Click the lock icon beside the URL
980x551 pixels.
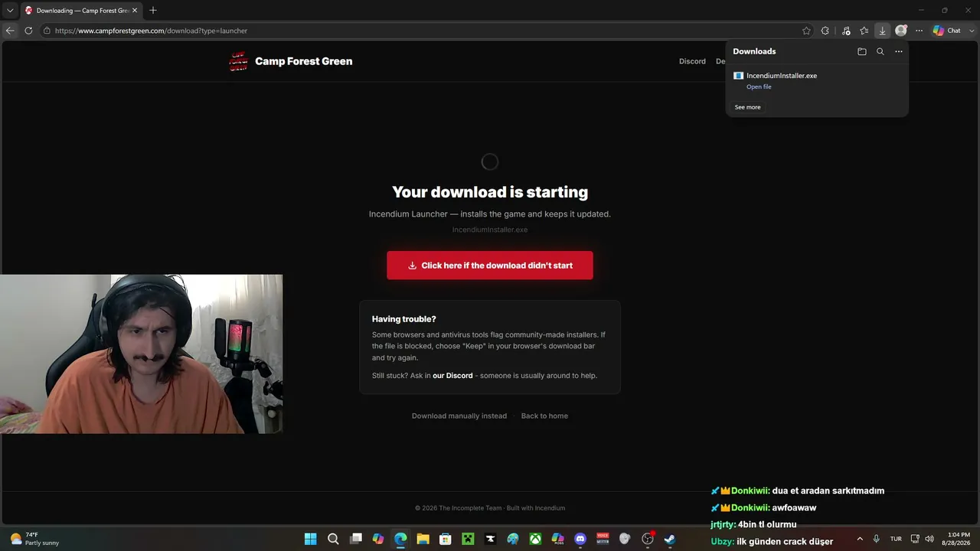point(47,31)
